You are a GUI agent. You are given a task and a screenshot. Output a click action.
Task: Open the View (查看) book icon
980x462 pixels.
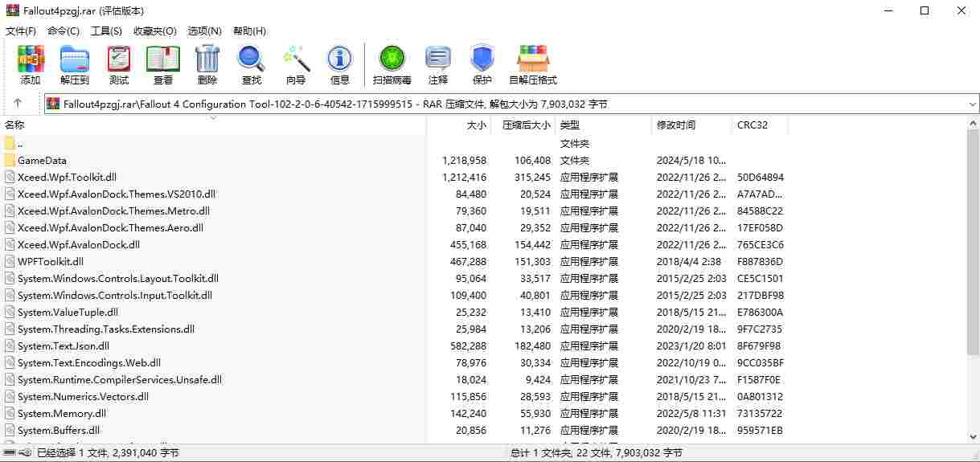tap(163, 59)
